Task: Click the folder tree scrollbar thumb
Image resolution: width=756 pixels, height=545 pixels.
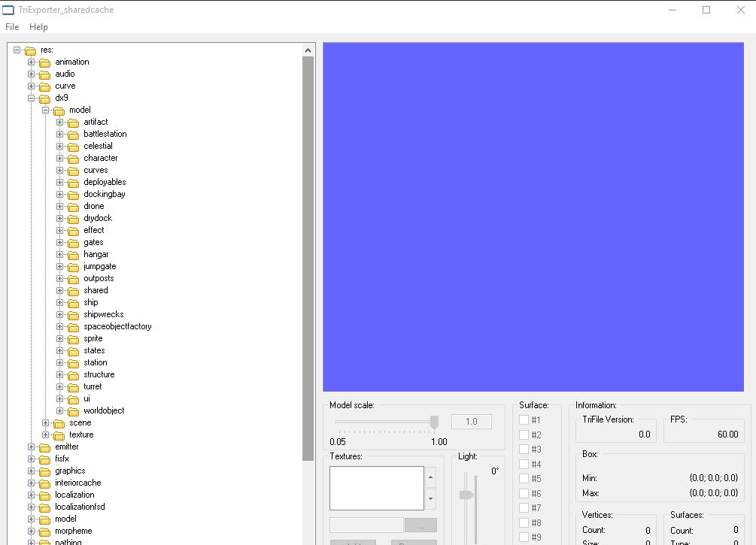Action: coord(308,259)
